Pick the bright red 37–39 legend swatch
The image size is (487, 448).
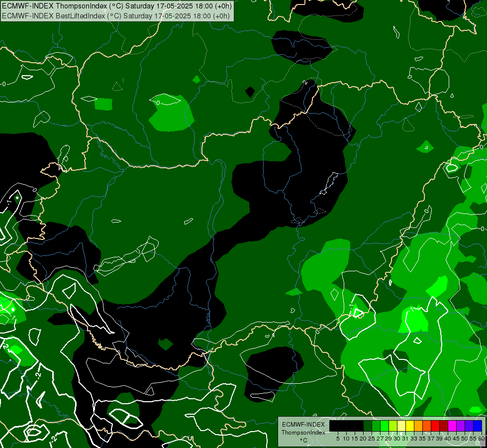[x=435, y=426]
